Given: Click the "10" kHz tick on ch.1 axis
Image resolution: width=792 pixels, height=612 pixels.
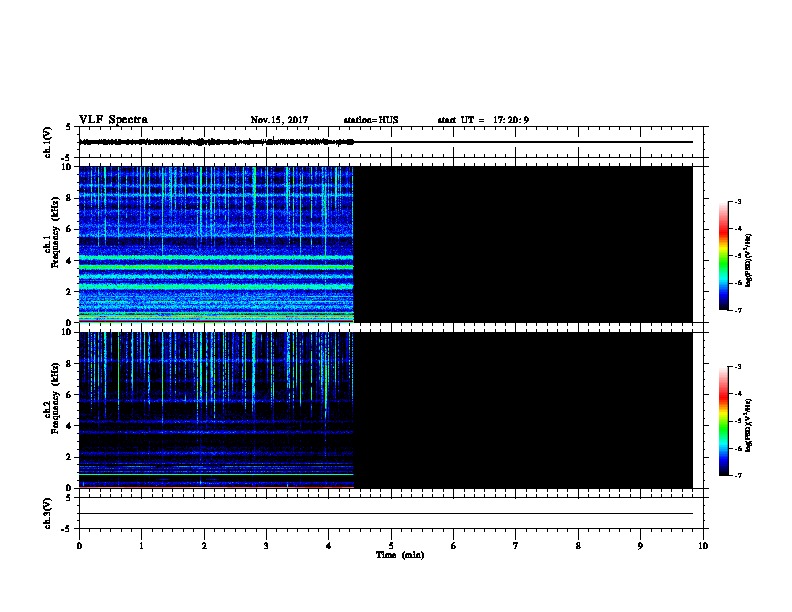Looking at the screenshot, I should 67,167.
